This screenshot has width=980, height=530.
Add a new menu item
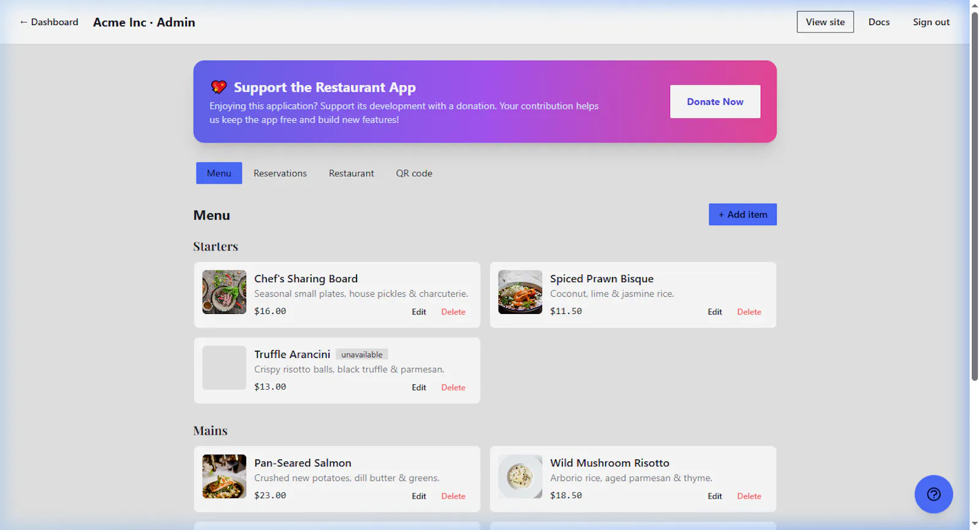tap(742, 214)
